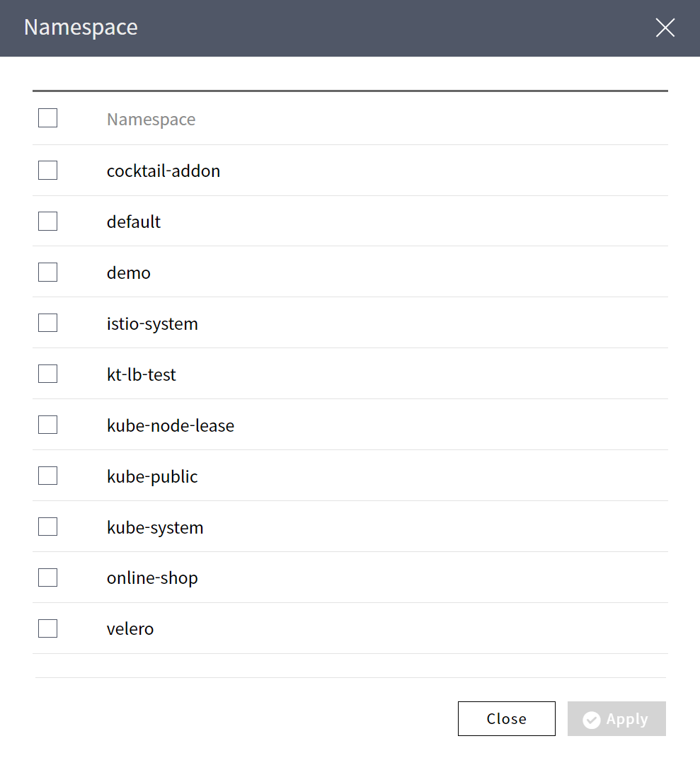
Task: Toggle the select-all Namespace header checkbox
Action: pyautogui.click(x=47, y=118)
